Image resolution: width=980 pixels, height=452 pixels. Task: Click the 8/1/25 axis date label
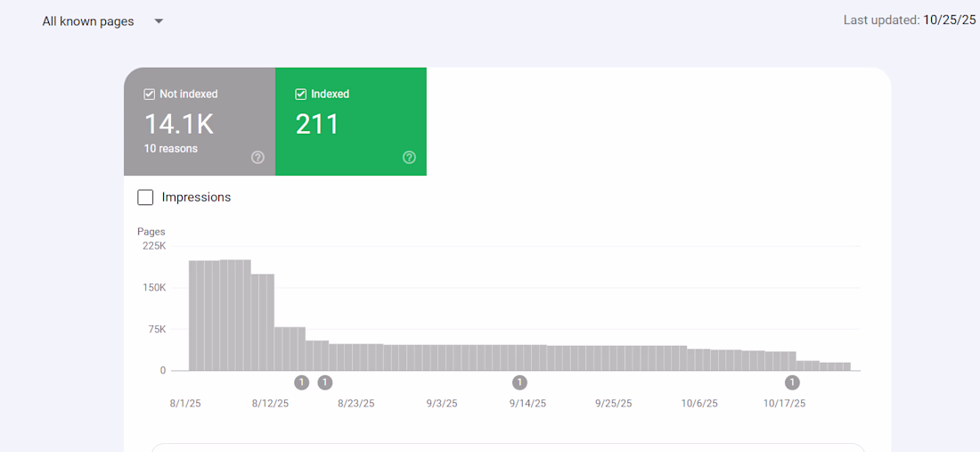tap(185, 403)
